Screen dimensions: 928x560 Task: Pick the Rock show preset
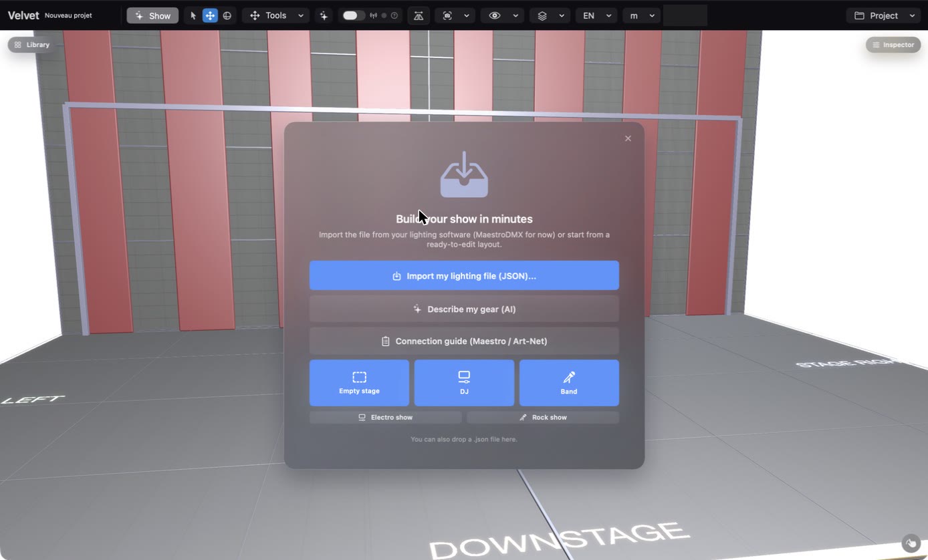point(543,417)
